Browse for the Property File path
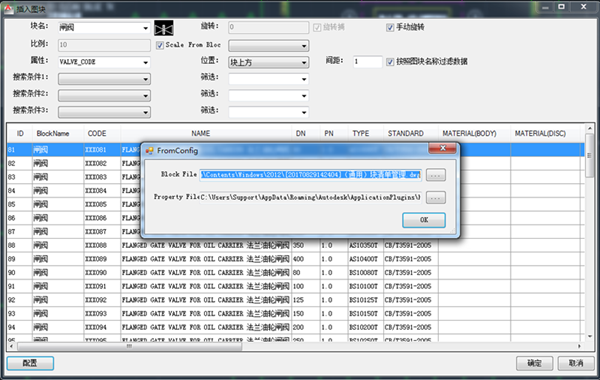 click(x=435, y=198)
